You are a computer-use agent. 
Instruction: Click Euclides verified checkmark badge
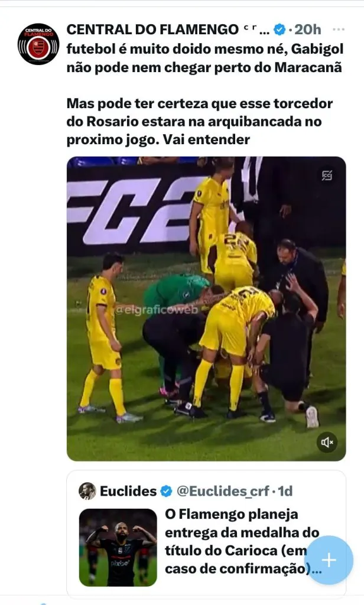tap(166, 491)
